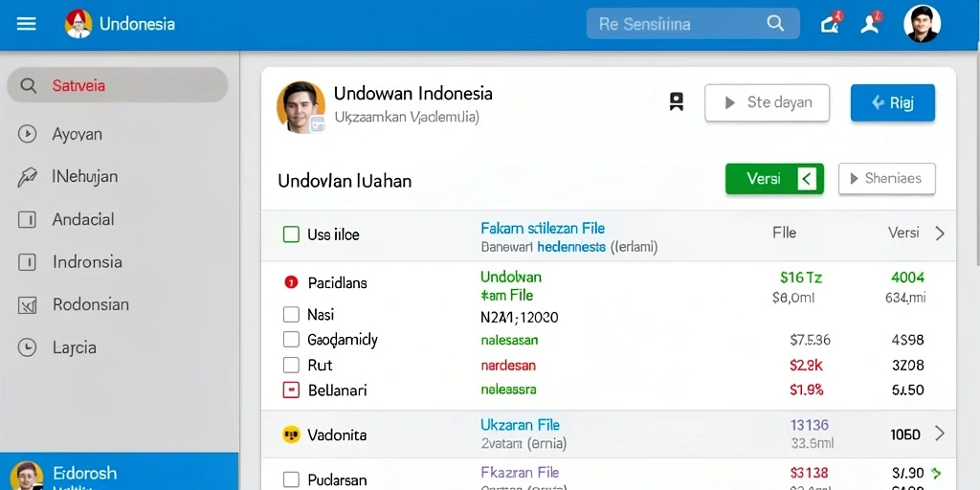Click the green arrow in Pudarsan row
980x490 pixels.
click(936, 473)
